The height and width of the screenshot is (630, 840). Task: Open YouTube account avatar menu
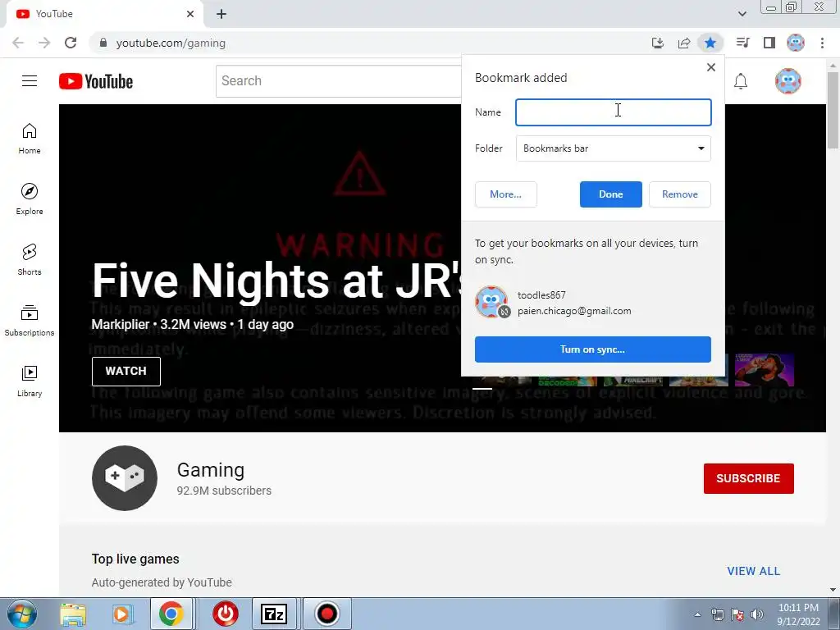(x=787, y=81)
